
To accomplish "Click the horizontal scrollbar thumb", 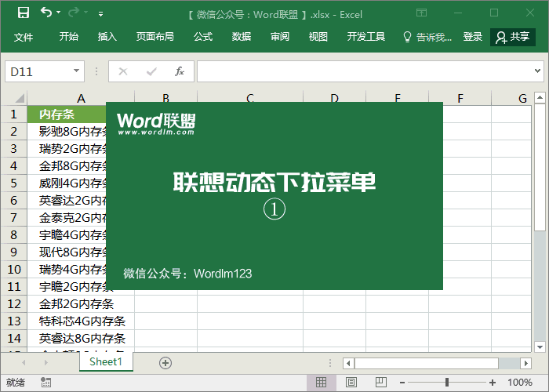I will click(427, 363).
